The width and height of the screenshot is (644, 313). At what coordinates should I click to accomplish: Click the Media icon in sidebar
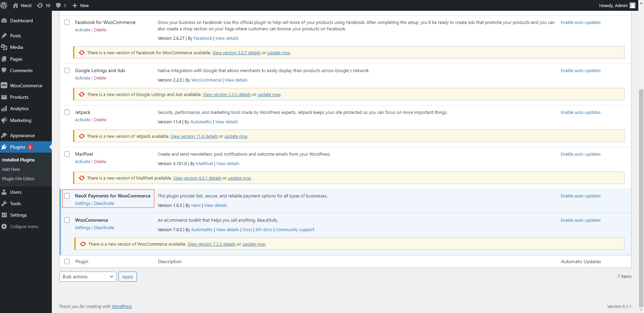point(4,47)
